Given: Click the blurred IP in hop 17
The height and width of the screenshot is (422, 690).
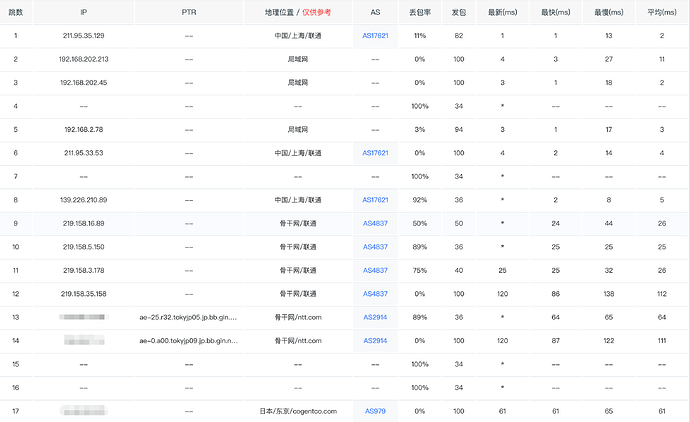Looking at the screenshot, I should tap(84, 411).
